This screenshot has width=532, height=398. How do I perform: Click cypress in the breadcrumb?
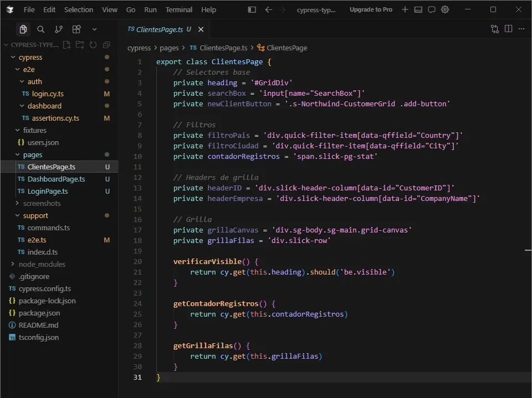coord(139,48)
